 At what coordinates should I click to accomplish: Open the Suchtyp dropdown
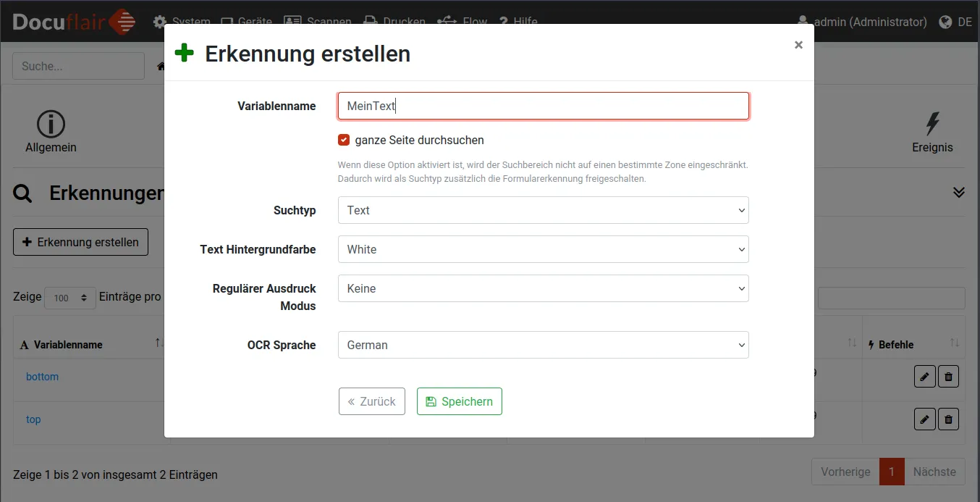543,210
